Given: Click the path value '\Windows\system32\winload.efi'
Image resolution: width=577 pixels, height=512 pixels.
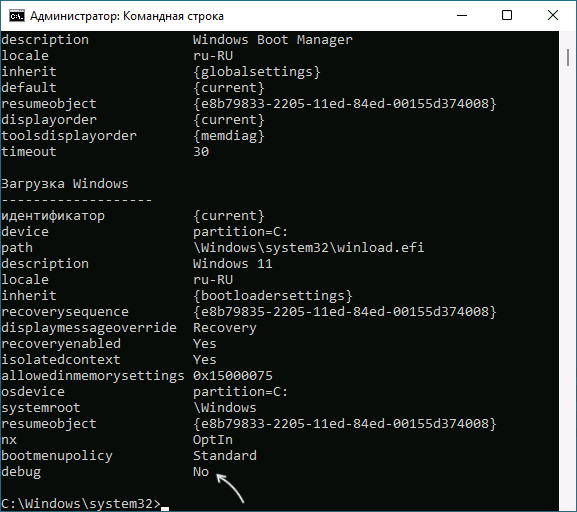Looking at the screenshot, I should pos(309,248).
